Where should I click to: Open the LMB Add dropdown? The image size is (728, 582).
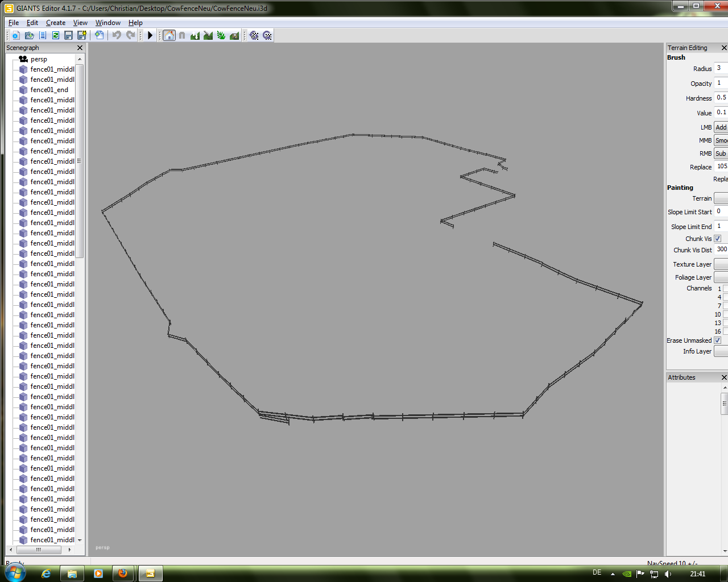[x=721, y=127]
